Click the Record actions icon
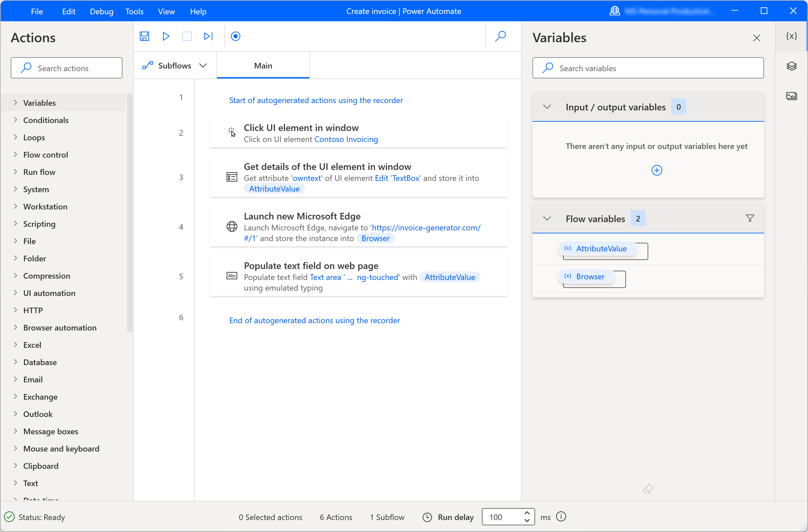This screenshot has width=808, height=532. 236,36
